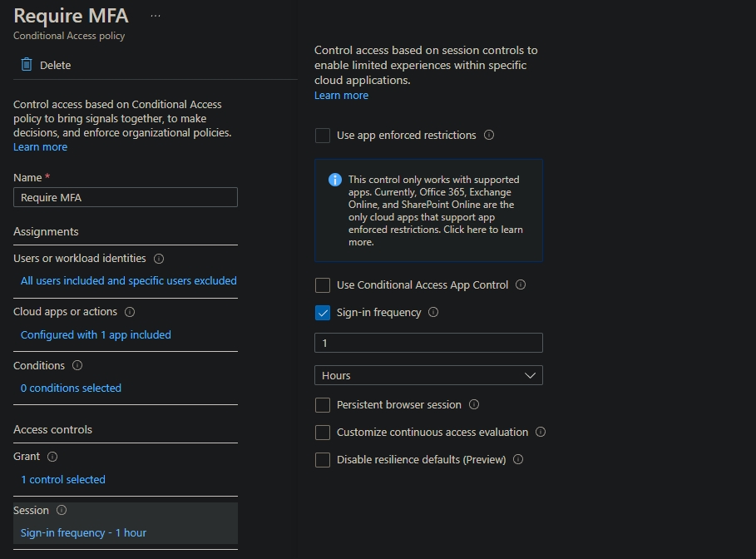Open Sign-in frequency - 1 hour session link
This screenshot has width=756, height=559.
(x=83, y=532)
